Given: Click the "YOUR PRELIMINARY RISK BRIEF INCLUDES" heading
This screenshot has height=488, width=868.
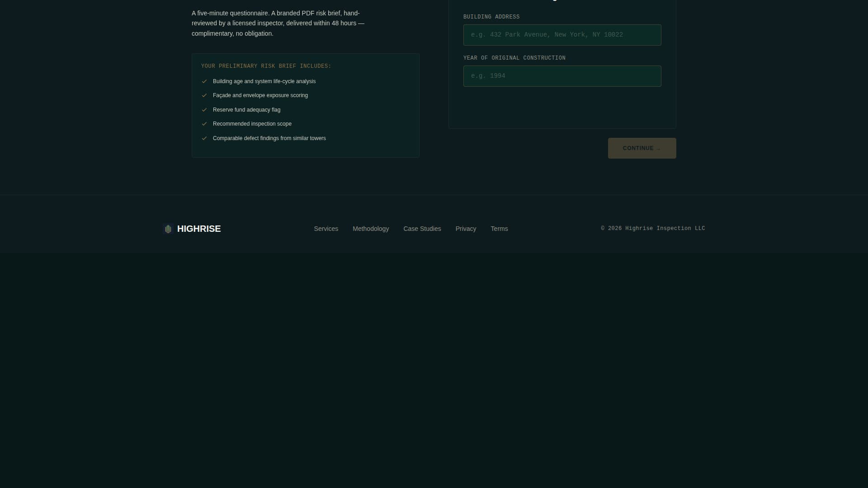Looking at the screenshot, I should [266, 66].
